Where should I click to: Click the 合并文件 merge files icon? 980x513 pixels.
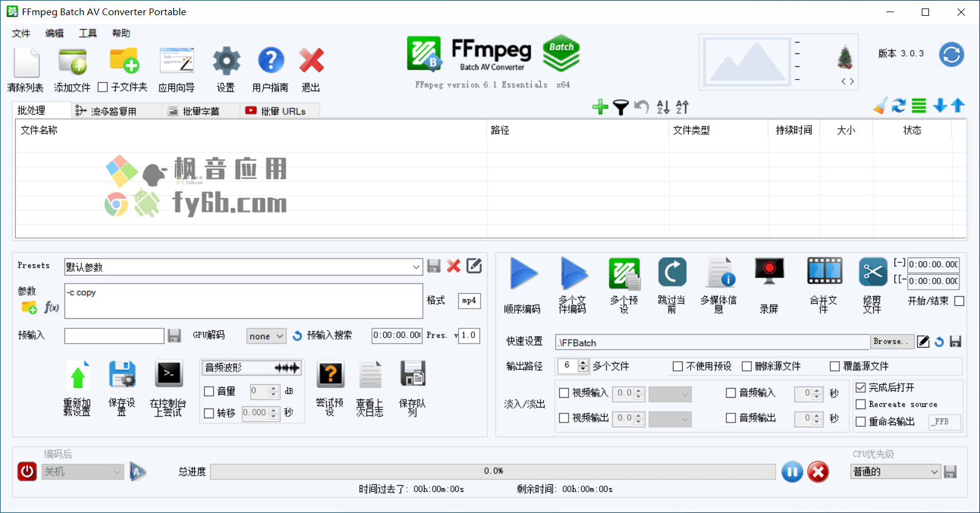pyautogui.click(x=825, y=271)
